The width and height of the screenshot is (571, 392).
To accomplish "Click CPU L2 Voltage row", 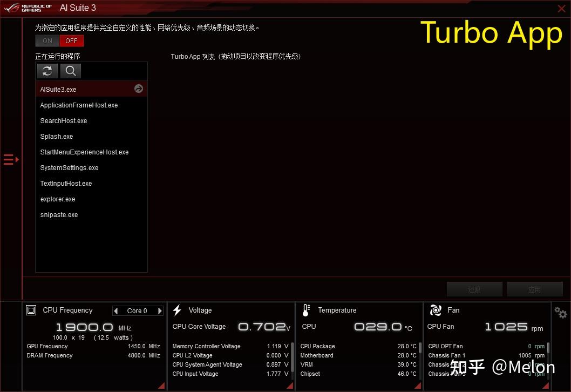I will point(230,355).
